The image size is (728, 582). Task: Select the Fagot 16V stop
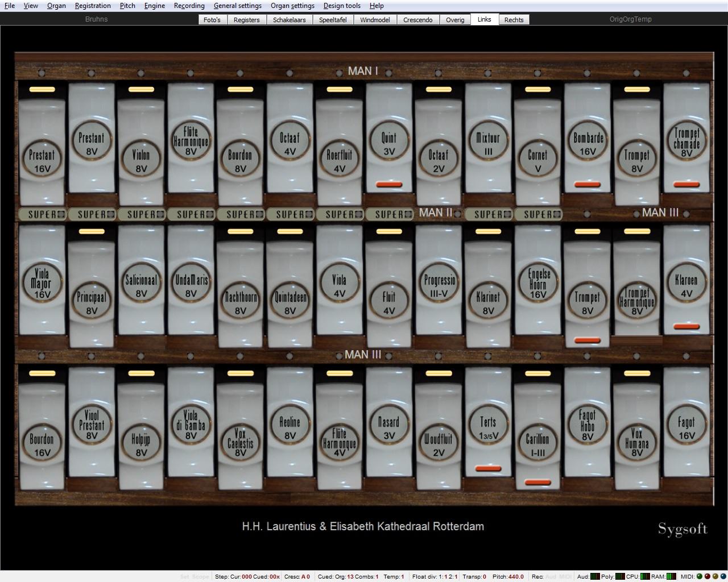pos(686,426)
